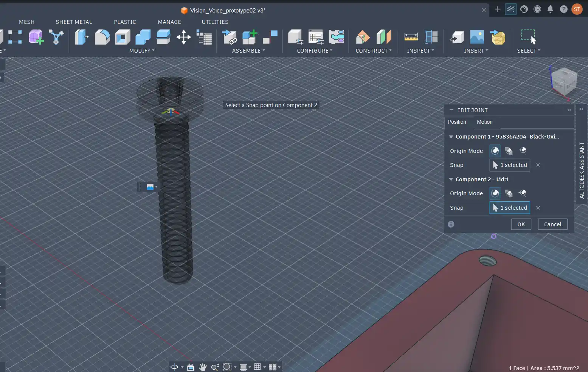Select the Create Base Feature icon with blue squares
Viewport: 588px width, 372px height.
click(15, 37)
